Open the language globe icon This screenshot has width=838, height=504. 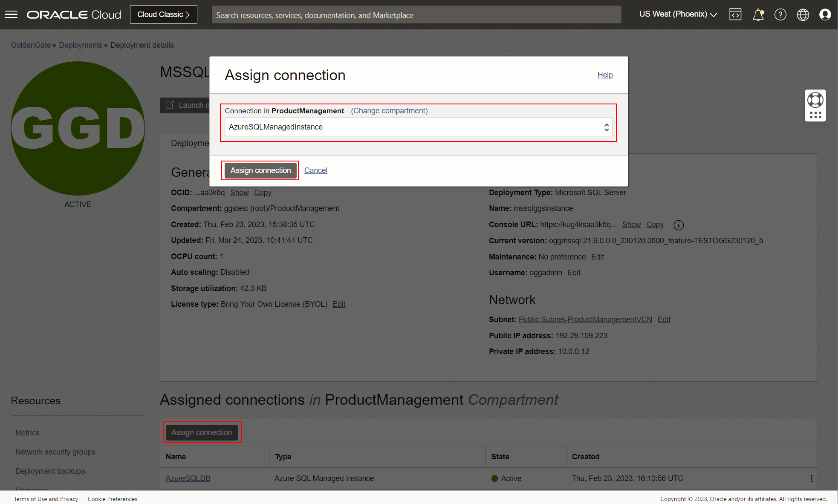(803, 14)
